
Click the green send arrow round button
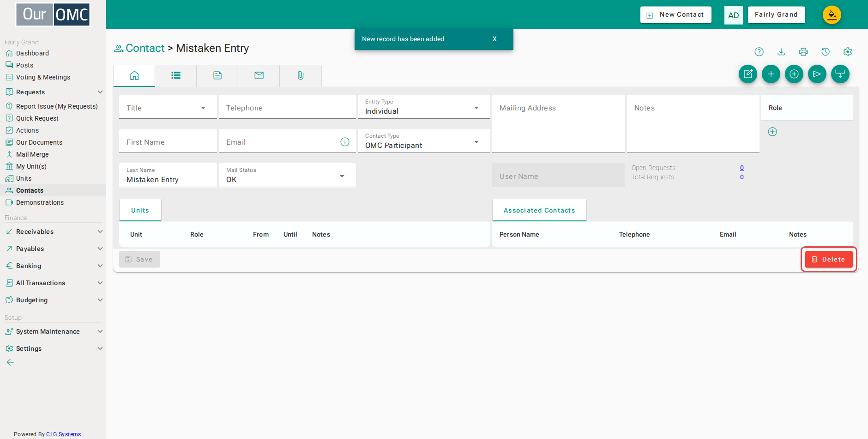point(817,74)
